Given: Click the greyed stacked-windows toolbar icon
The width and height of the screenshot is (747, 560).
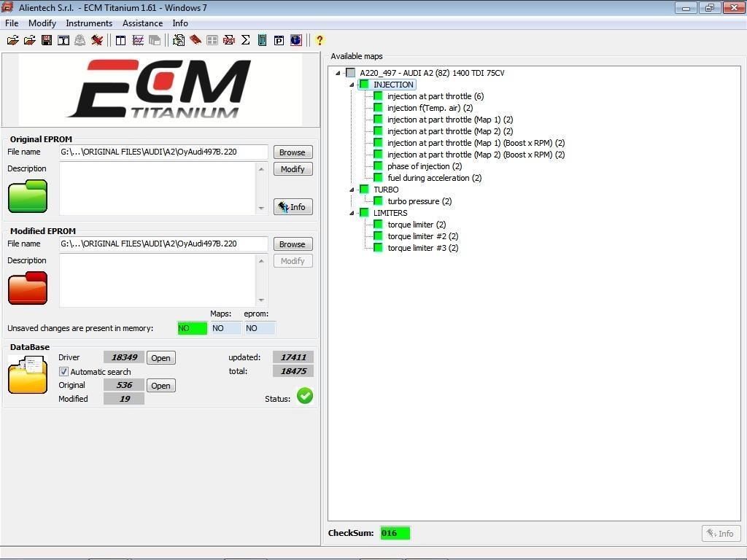Looking at the screenshot, I should [155, 41].
